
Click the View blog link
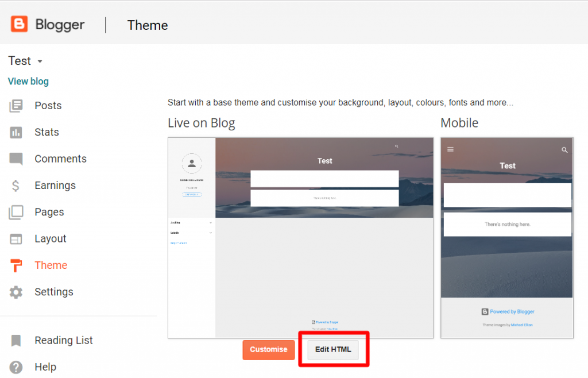[x=28, y=82]
